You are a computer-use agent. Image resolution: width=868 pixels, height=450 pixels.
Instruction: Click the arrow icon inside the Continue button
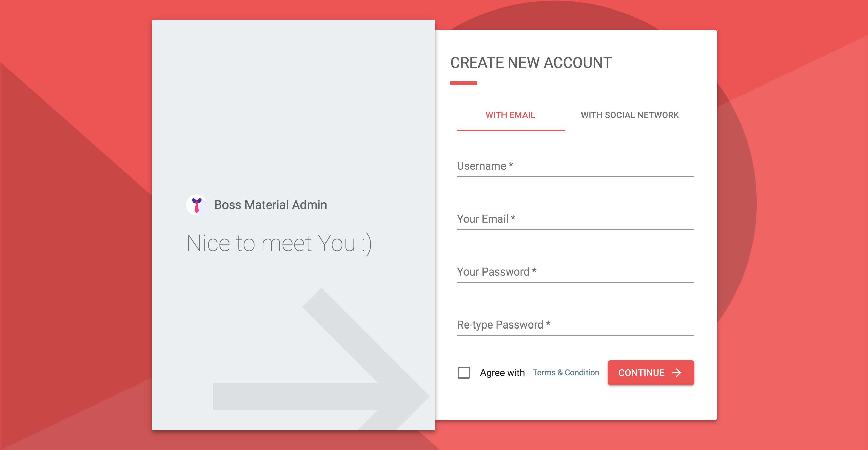click(x=677, y=373)
